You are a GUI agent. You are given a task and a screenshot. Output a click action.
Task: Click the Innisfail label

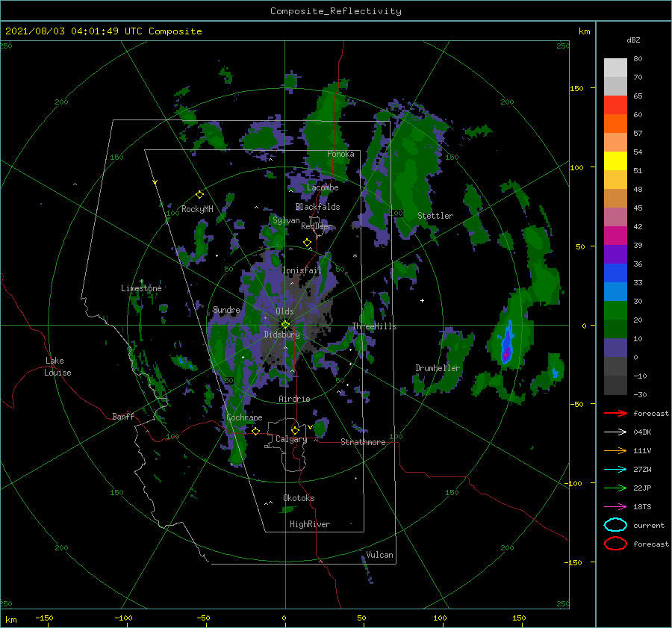pos(302,270)
